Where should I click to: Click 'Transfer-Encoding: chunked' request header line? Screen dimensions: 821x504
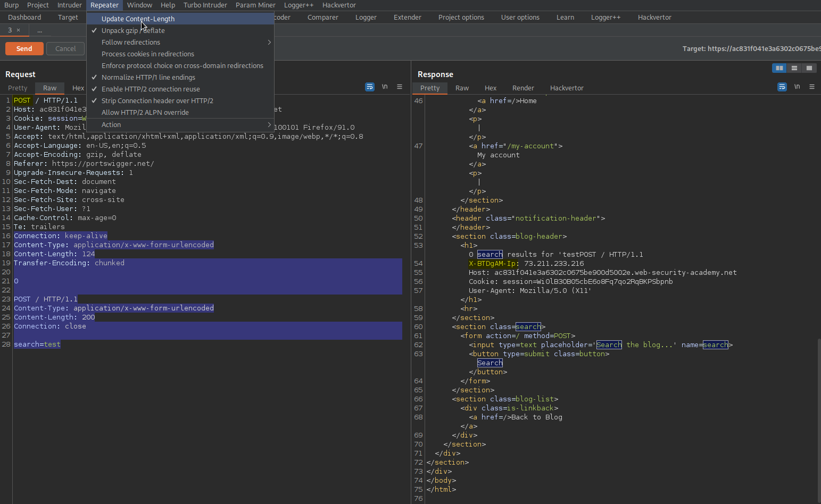point(69,263)
